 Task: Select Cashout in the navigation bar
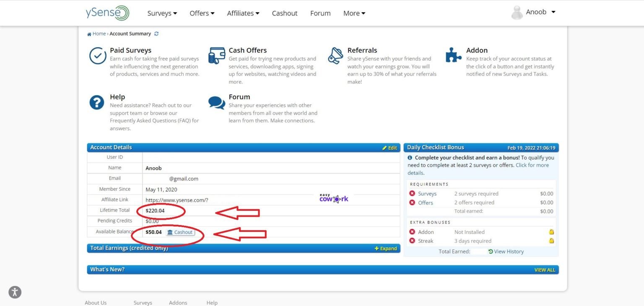pyautogui.click(x=285, y=13)
